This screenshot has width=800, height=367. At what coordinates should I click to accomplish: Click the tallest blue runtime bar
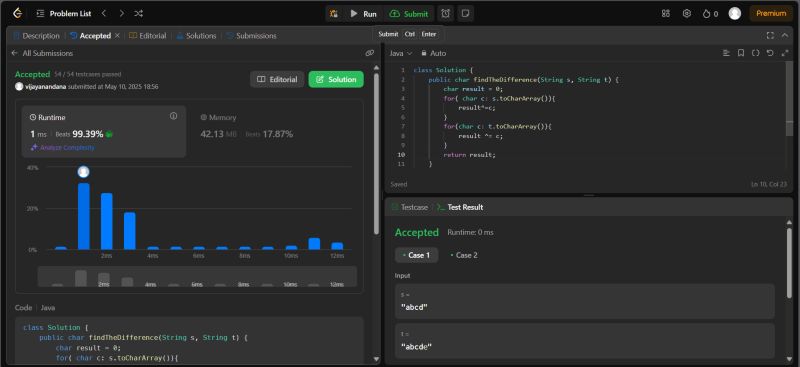[x=84, y=216]
